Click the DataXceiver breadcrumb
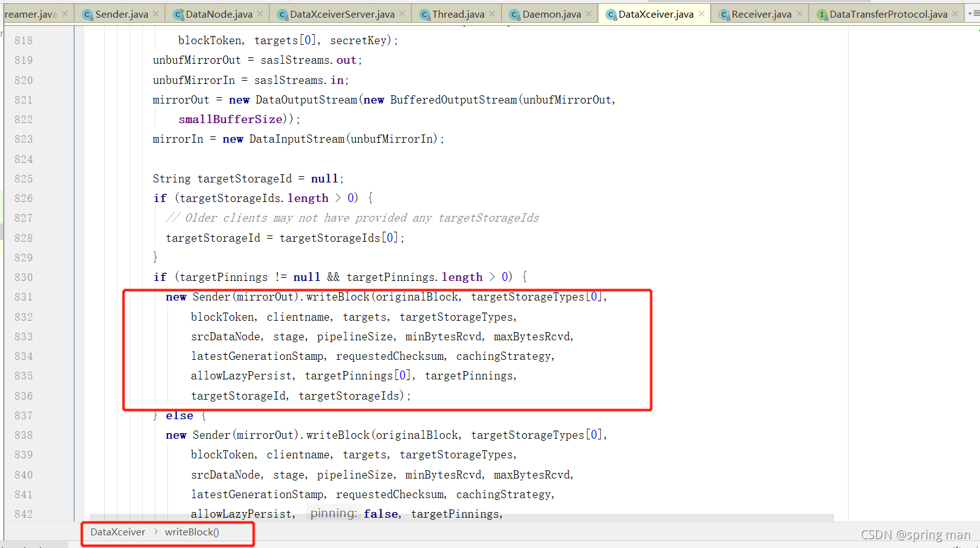This screenshot has height=548, width=980. pyautogui.click(x=118, y=532)
